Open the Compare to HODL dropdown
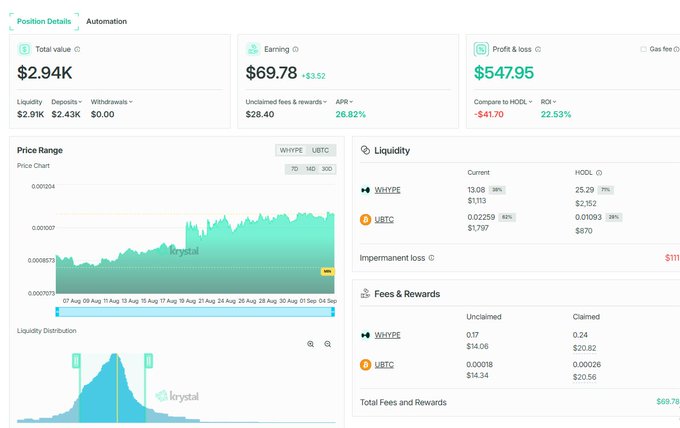The width and height of the screenshot is (680, 428). tap(503, 102)
